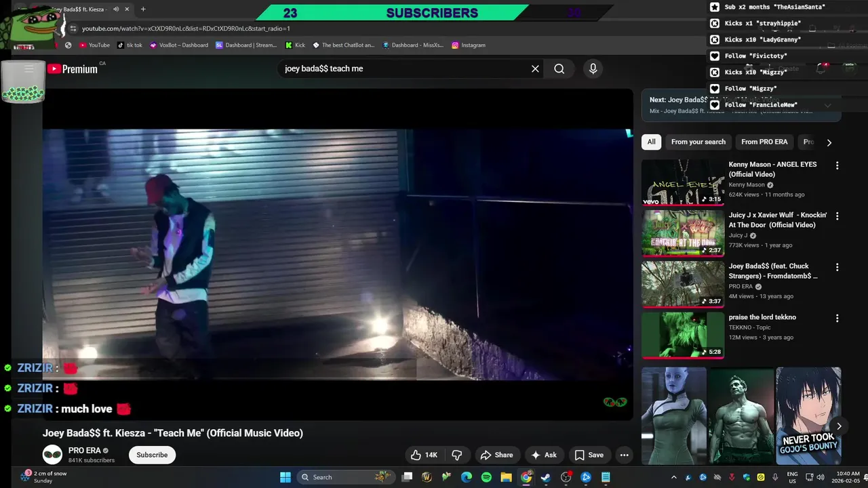Open options menu for praise the lord tekkno
The image size is (868, 488).
[837, 318]
